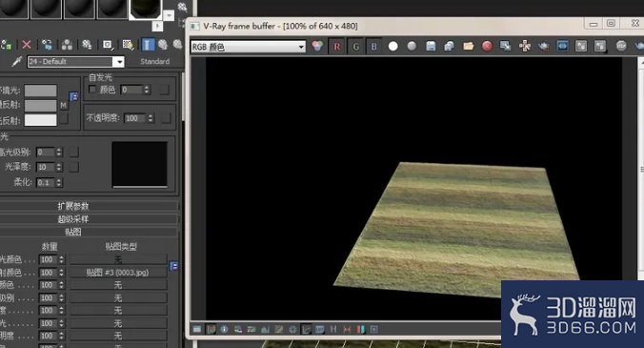Screen dimensions: 644x348
Task: Click the Standard material type button
Action: tap(154, 62)
